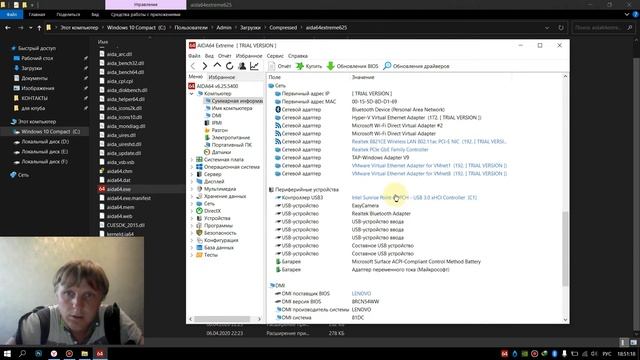Click AIDA64 vertical scrollbar down arrow
The image size is (640, 360).
(x=565, y=320)
